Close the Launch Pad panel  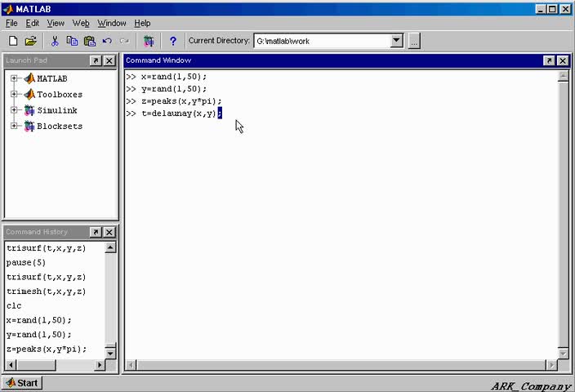(109, 60)
